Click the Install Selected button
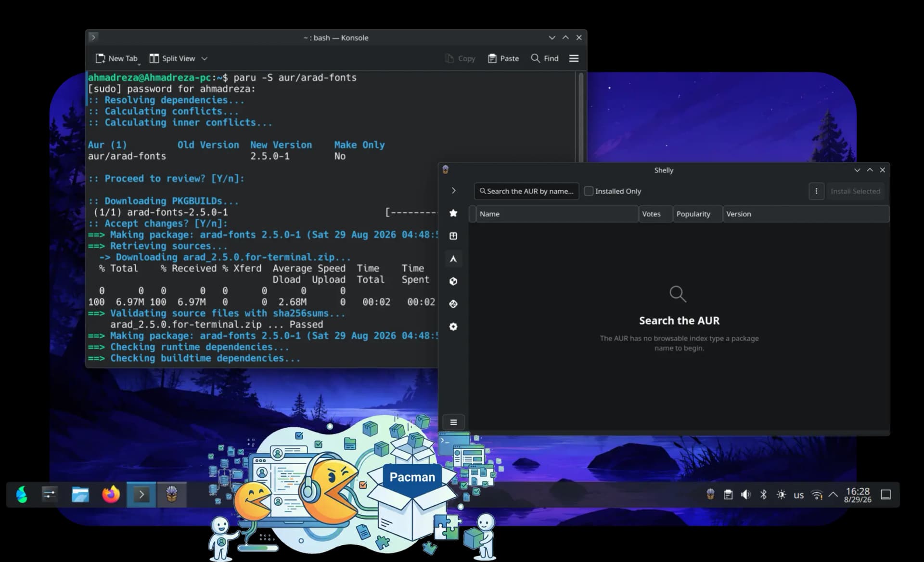The width and height of the screenshot is (924, 562). point(855,191)
